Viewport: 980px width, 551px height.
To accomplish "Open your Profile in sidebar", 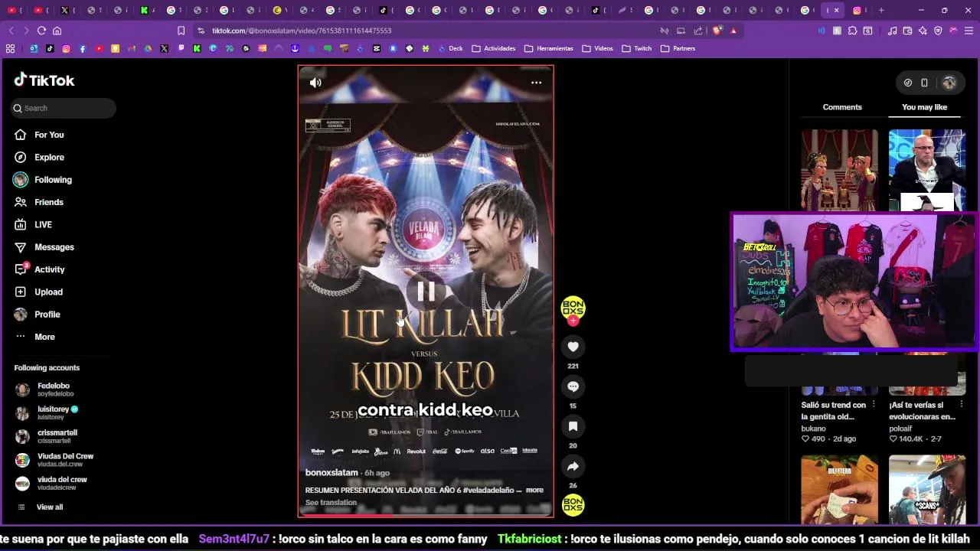I will click(47, 315).
